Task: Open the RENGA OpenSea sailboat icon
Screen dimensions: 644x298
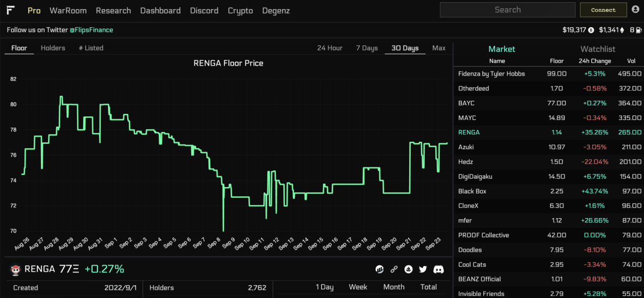Action: [409, 269]
